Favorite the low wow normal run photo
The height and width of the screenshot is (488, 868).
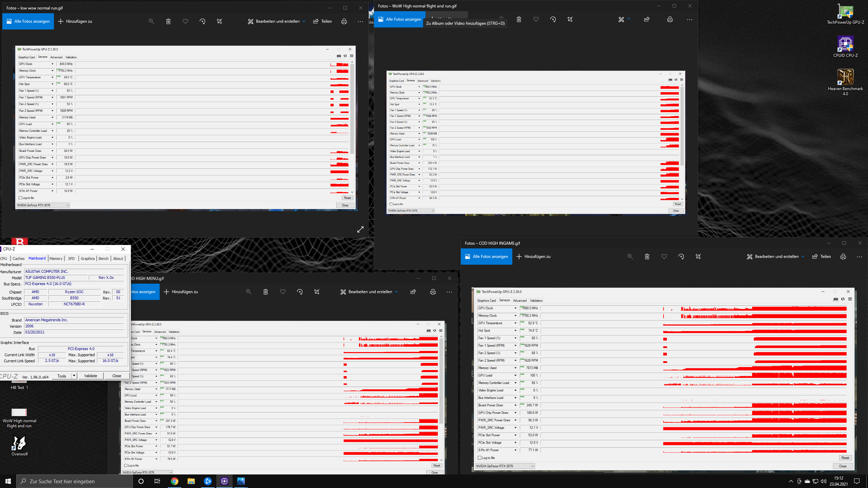click(x=185, y=21)
